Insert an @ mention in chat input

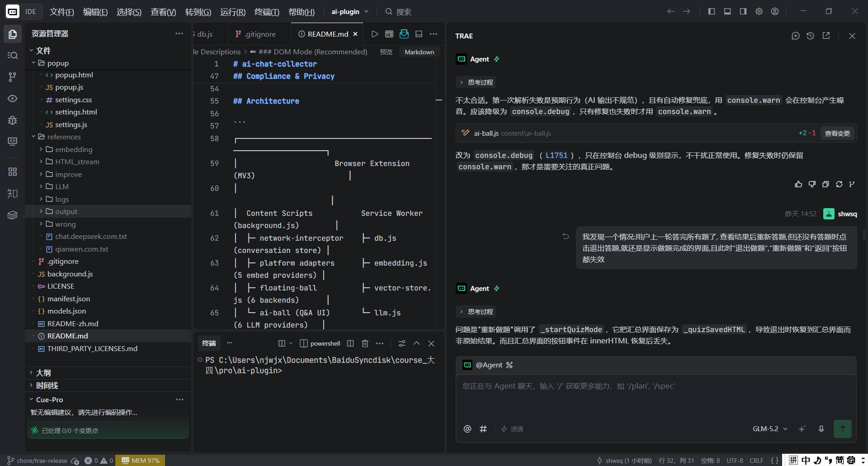pos(467,429)
